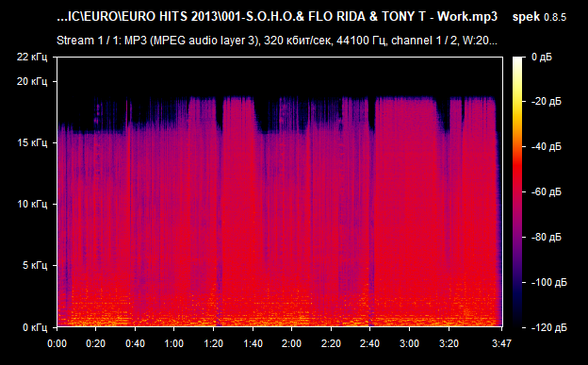Click the file path title ending in Work.mp3

(x=277, y=17)
